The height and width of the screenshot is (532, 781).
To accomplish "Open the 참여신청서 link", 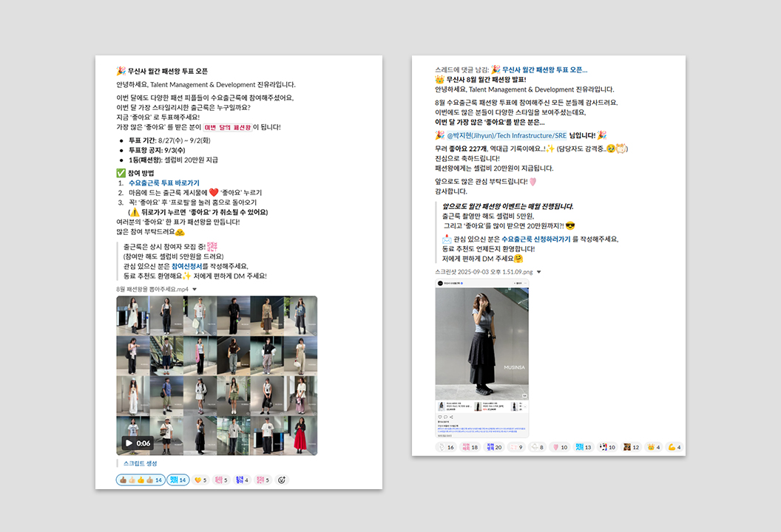I will tap(187, 266).
